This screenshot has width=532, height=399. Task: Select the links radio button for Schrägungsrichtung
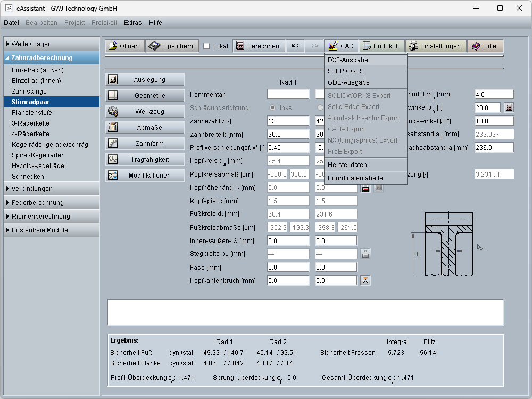(273, 107)
